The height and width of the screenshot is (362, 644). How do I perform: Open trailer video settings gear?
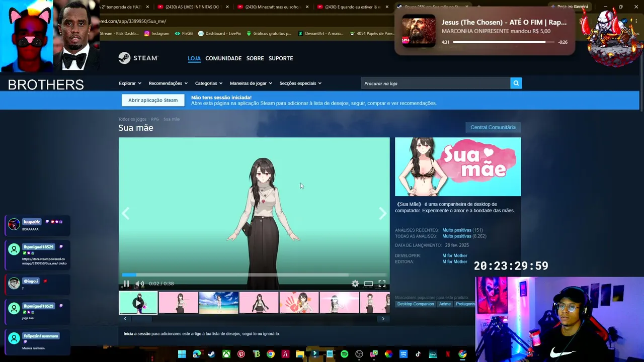(x=355, y=284)
